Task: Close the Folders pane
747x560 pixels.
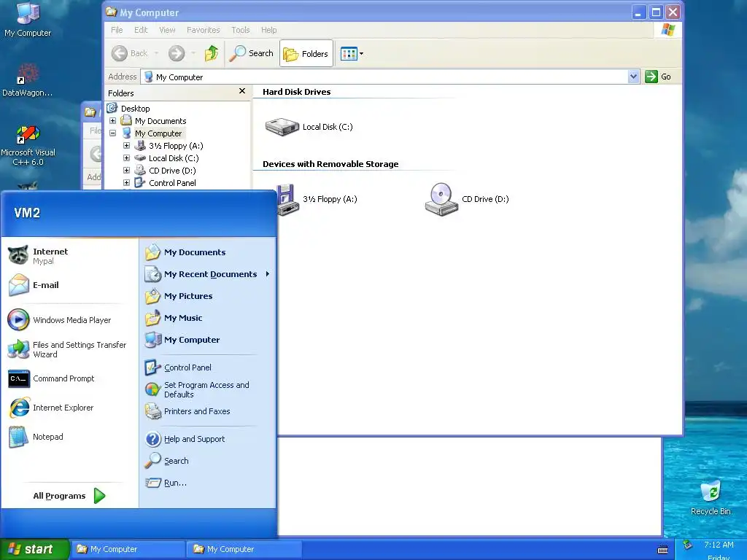Action: coord(242,91)
